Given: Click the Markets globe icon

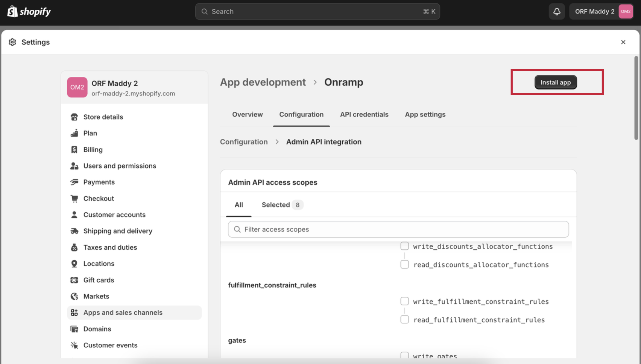Looking at the screenshot, I should click(x=74, y=296).
